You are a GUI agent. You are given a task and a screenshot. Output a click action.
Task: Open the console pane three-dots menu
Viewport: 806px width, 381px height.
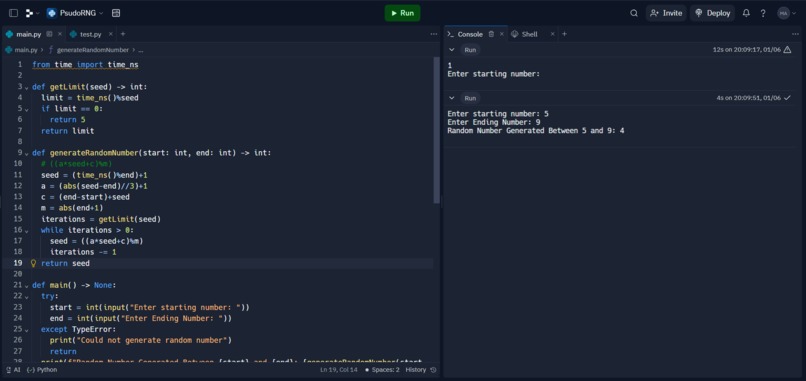[795, 34]
